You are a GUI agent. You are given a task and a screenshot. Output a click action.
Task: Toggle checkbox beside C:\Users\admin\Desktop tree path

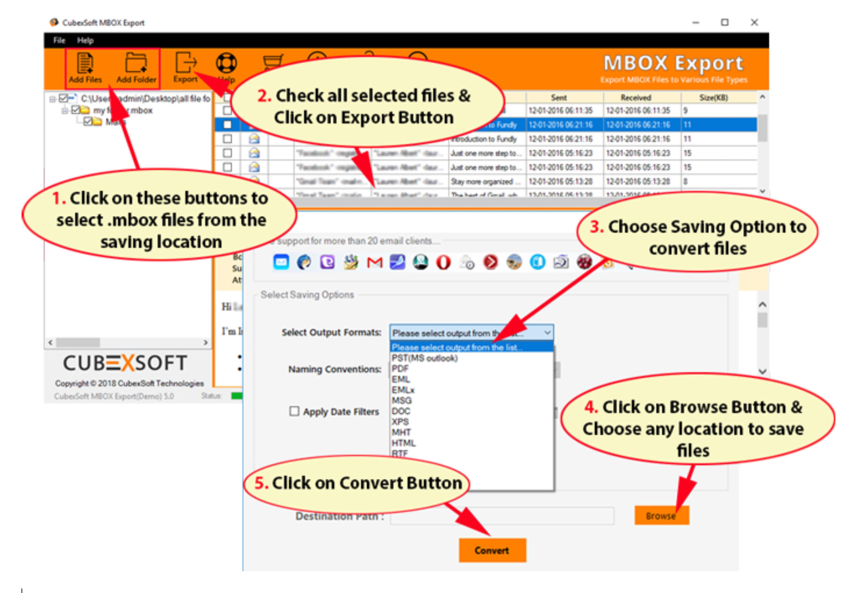64,98
